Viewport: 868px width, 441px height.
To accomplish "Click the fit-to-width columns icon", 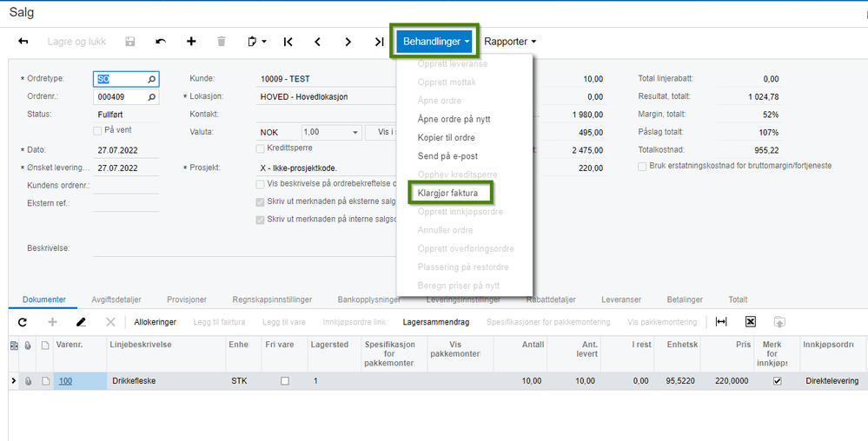I will click(x=721, y=322).
